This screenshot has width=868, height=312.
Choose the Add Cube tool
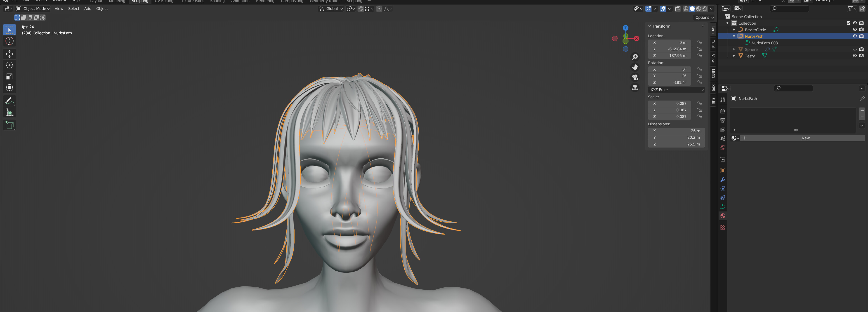(x=9, y=125)
